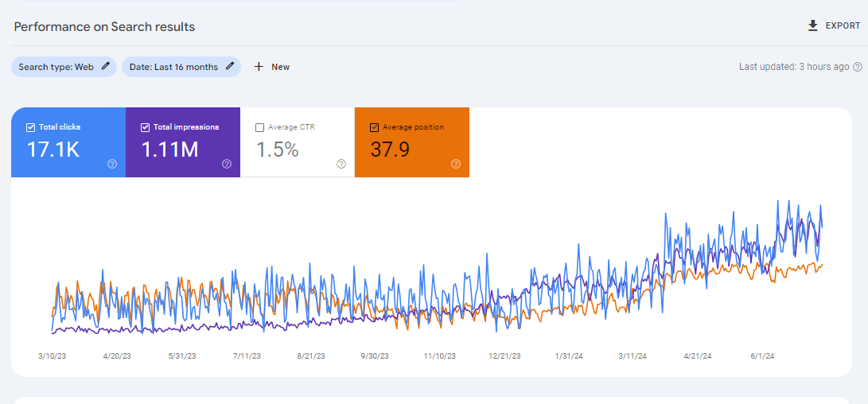The width and height of the screenshot is (868, 404).
Task: Uncheck the Total impressions checkbox
Action: (145, 127)
